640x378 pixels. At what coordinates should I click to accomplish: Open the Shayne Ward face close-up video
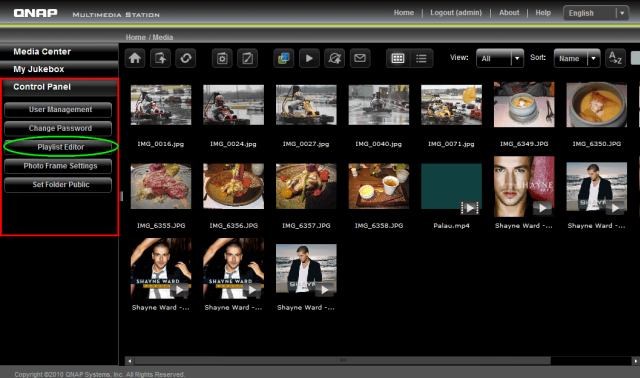point(524,186)
